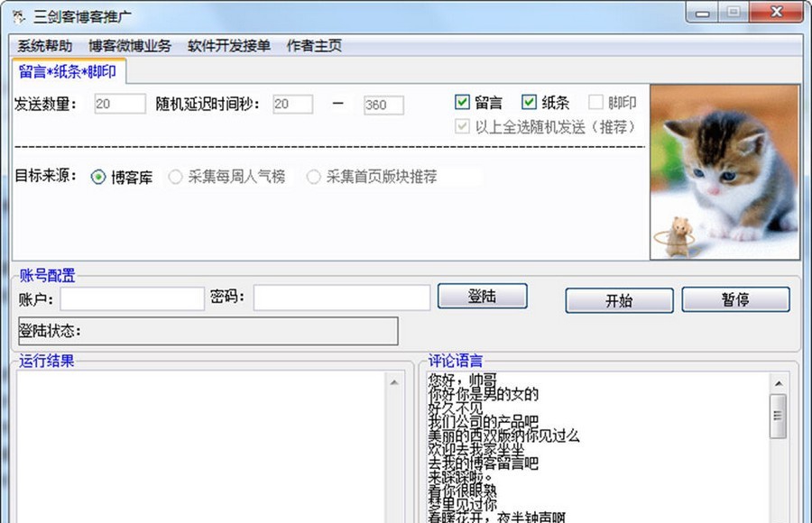Click the 登陆状态 status box
The width and height of the screenshot is (812, 523).
click(208, 331)
